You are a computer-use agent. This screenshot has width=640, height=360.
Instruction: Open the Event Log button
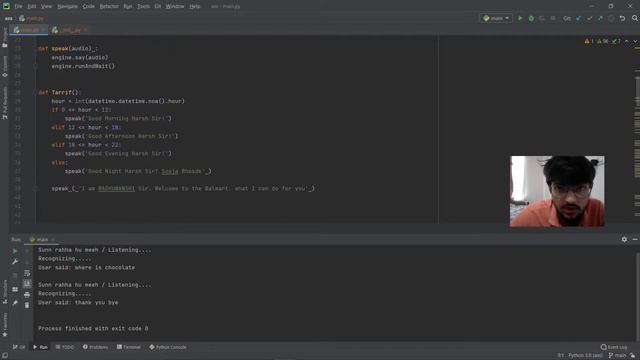click(x=614, y=347)
